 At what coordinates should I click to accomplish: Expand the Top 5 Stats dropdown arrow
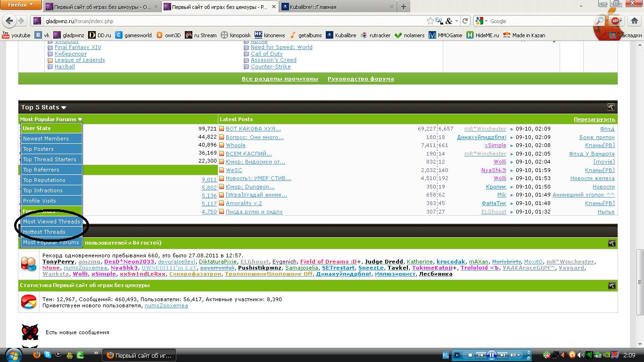pos(64,108)
